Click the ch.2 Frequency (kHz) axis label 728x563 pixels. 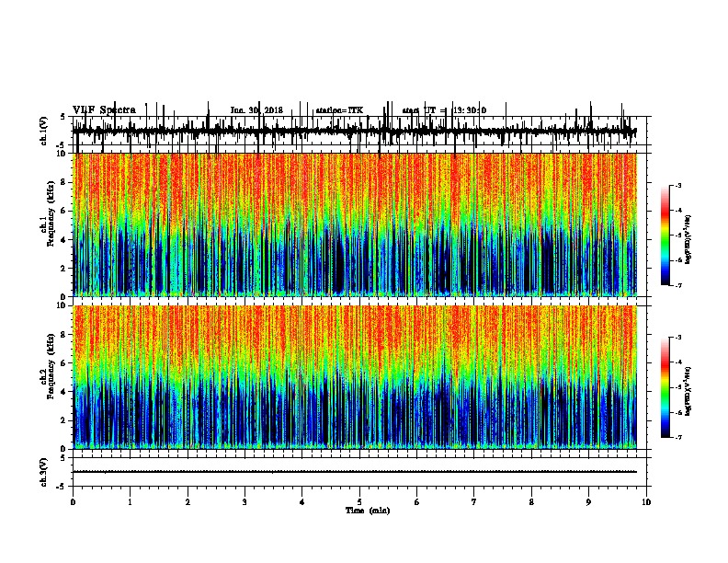tap(48, 366)
